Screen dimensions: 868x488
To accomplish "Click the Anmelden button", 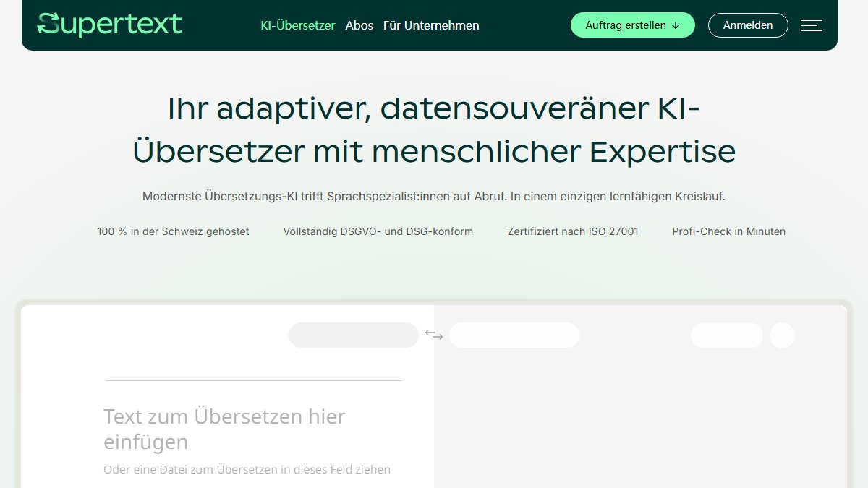I will (748, 25).
